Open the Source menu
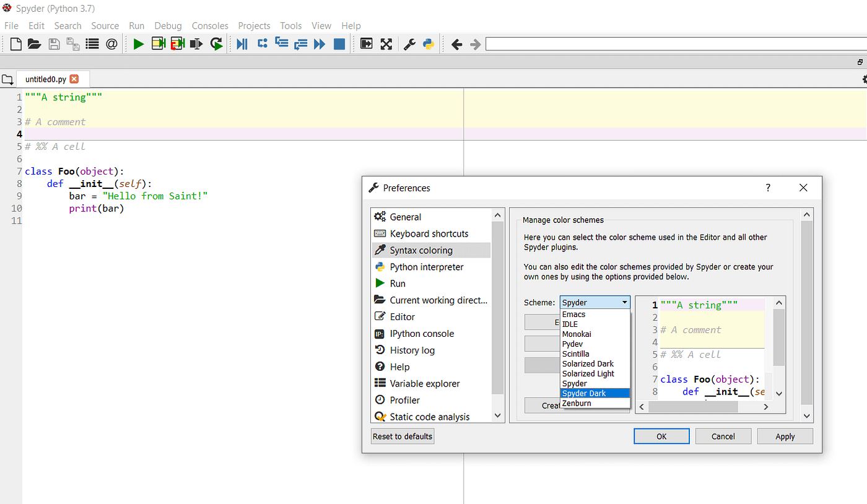 tap(105, 25)
